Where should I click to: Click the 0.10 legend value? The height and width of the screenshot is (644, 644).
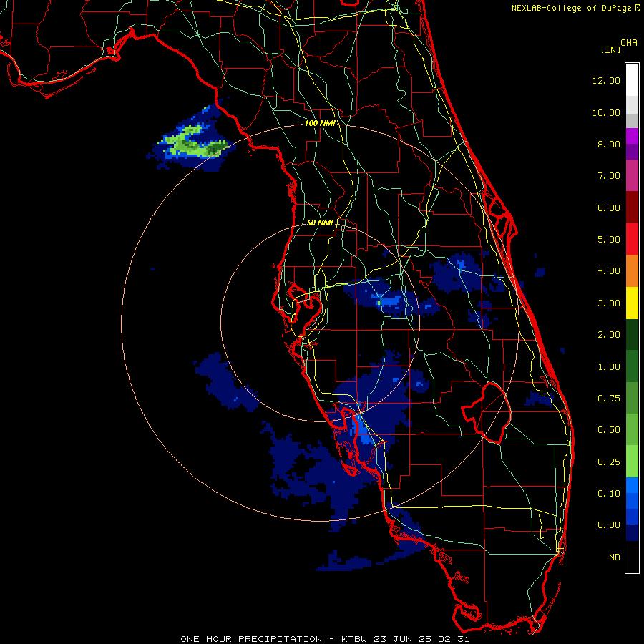609,494
